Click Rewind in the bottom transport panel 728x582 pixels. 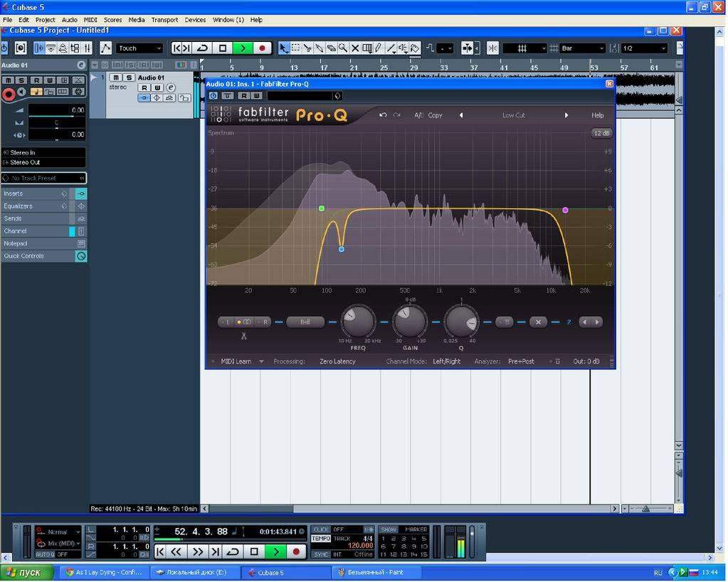[x=176, y=552]
